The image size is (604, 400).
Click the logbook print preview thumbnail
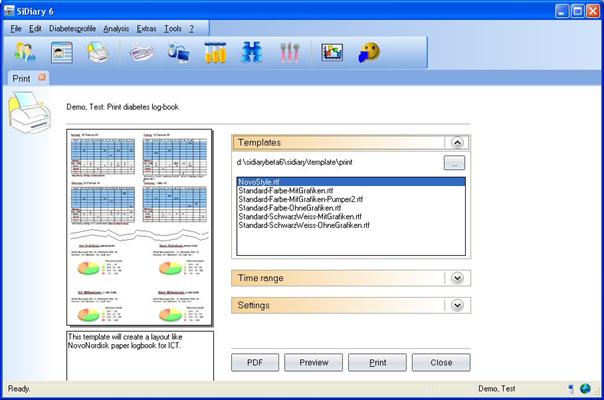(x=140, y=226)
